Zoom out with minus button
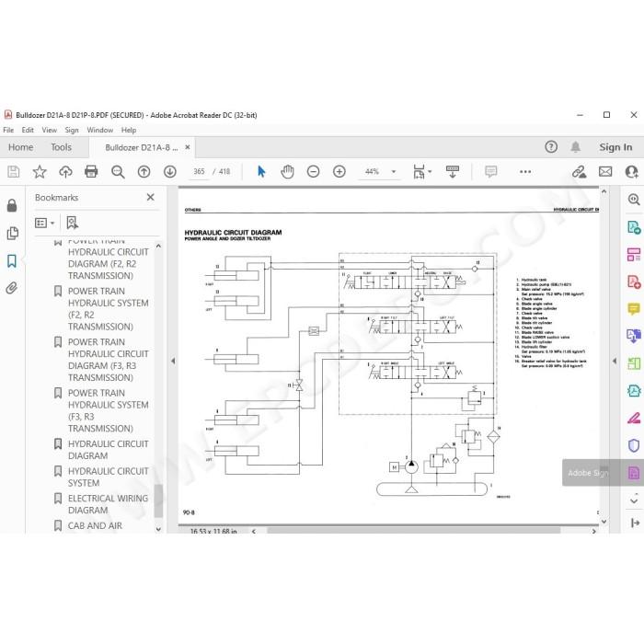The height and width of the screenshot is (644, 644). click(x=313, y=171)
